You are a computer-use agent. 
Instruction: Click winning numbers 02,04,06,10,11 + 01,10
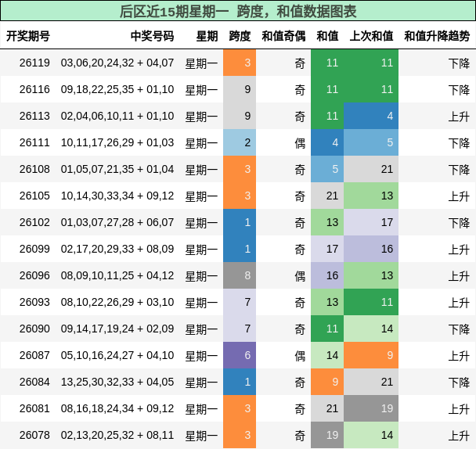click(117, 116)
